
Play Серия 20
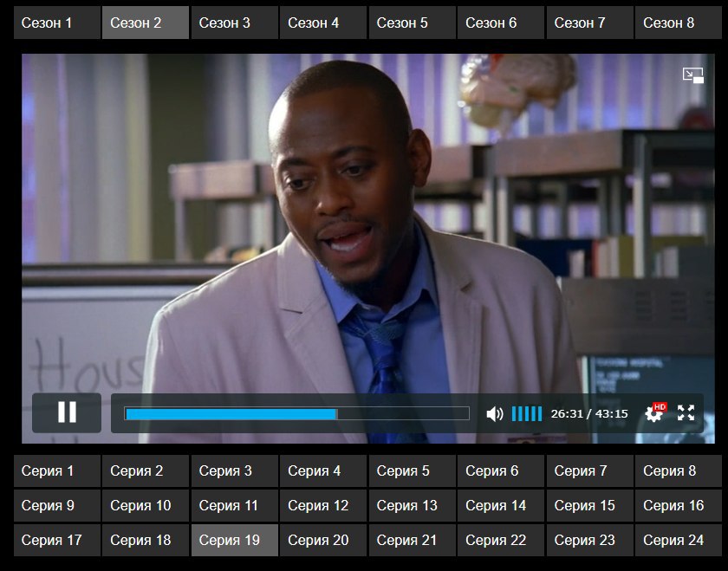tap(323, 541)
